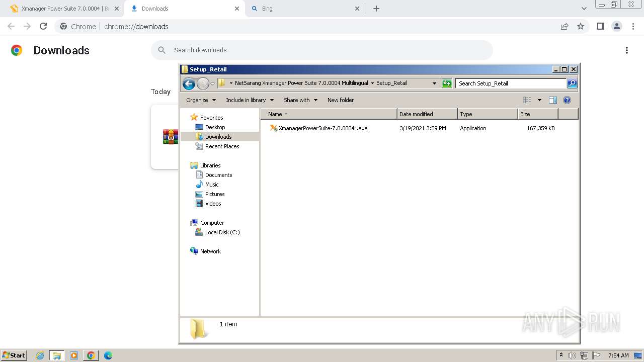The width and height of the screenshot is (644, 362).
Task: Click the volume speaker icon in system tray
Action: [572, 355]
